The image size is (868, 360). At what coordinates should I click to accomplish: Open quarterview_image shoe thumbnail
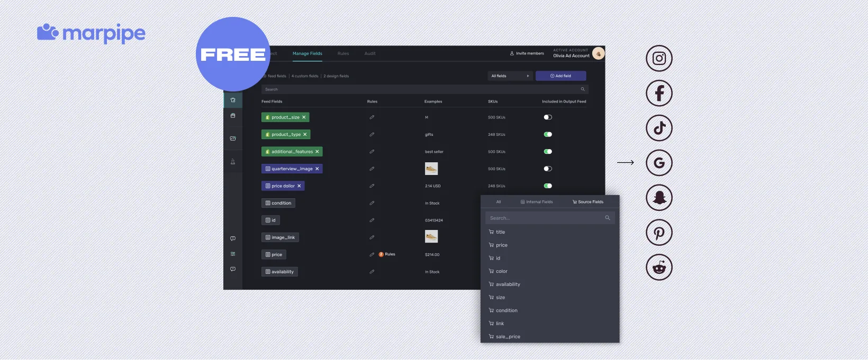[x=431, y=169]
